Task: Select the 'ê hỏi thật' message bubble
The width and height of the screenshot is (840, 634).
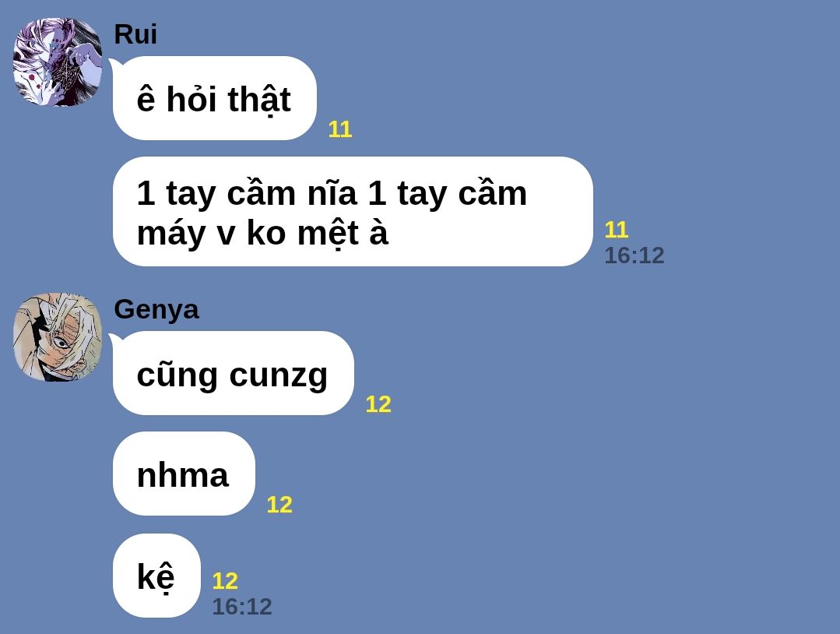Action: [215, 98]
